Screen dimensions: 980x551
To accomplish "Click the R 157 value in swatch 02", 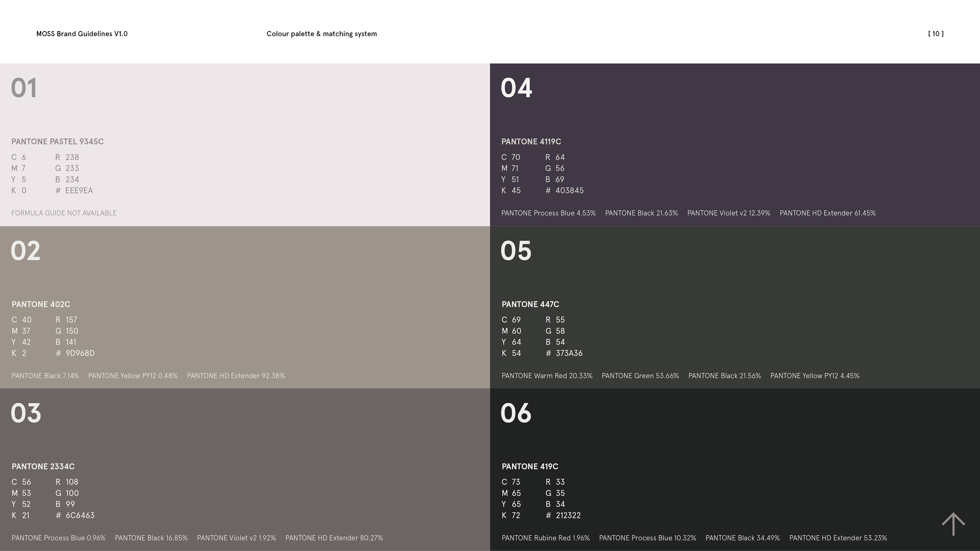I will pyautogui.click(x=66, y=320).
